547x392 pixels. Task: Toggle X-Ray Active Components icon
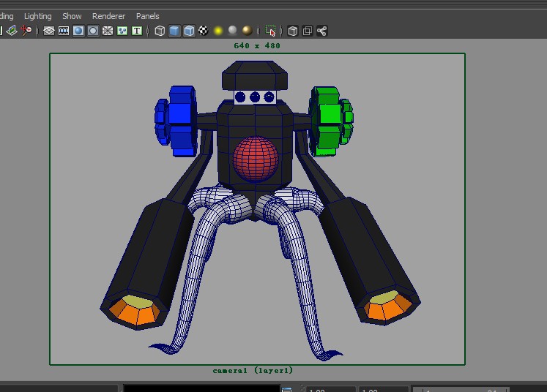[x=307, y=31]
